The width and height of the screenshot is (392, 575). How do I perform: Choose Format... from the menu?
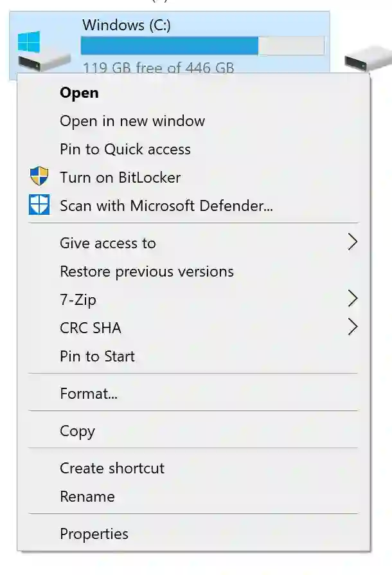pos(88,394)
